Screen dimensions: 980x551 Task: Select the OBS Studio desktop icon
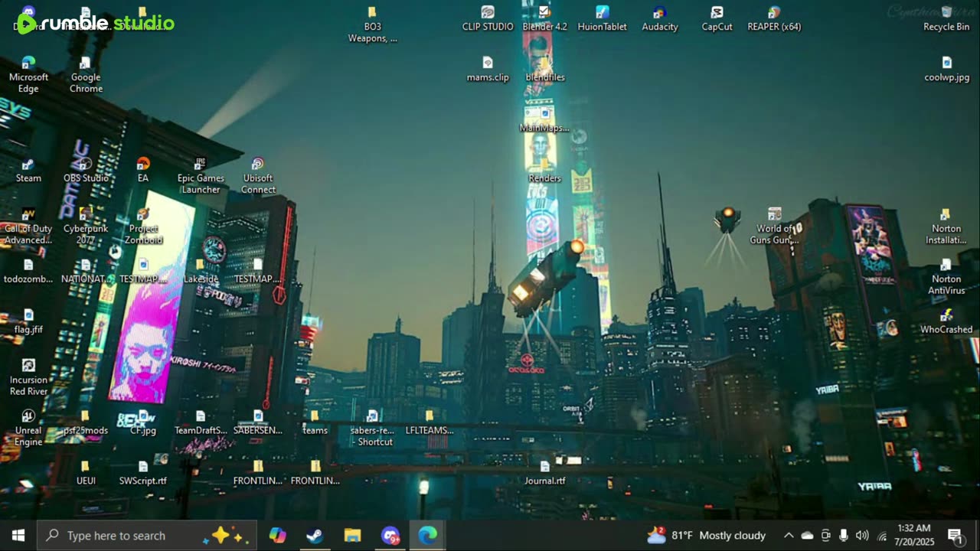click(x=86, y=170)
